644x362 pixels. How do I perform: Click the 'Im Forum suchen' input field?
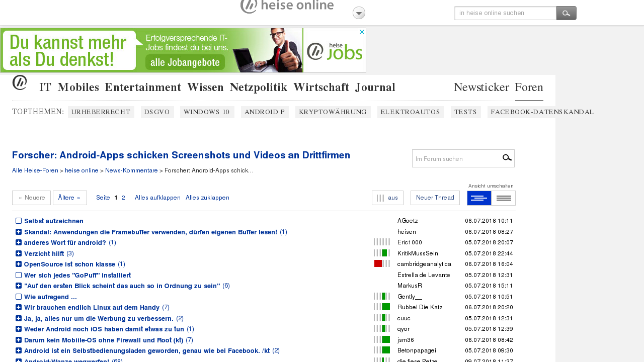pos(456,158)
